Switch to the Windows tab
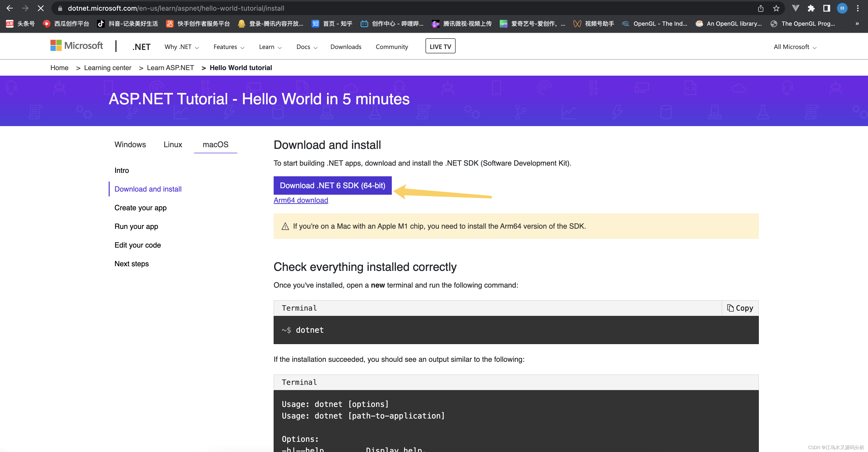This screenshot has width=868, height=452. pyautogui.click(x=130, y=145)
